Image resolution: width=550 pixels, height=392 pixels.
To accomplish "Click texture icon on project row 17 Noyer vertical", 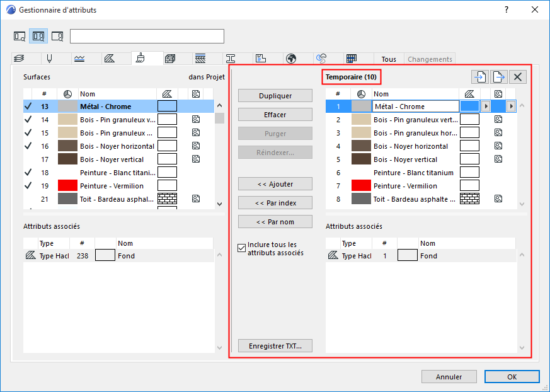I will 196,159.
